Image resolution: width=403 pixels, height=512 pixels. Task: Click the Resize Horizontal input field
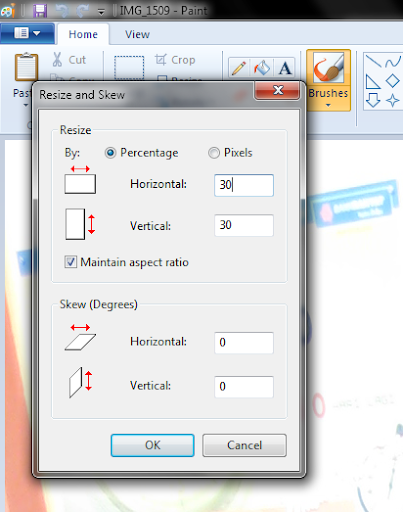tap(244, 185)
